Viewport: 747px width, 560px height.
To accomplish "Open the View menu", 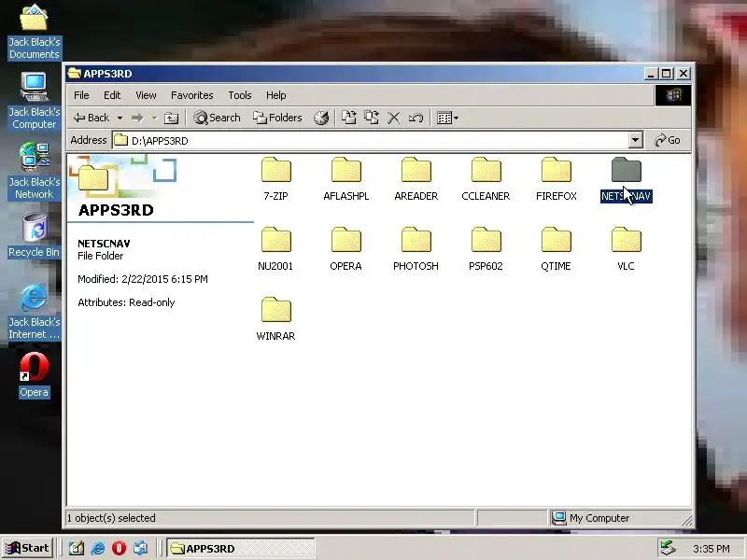I will (146, 95).
